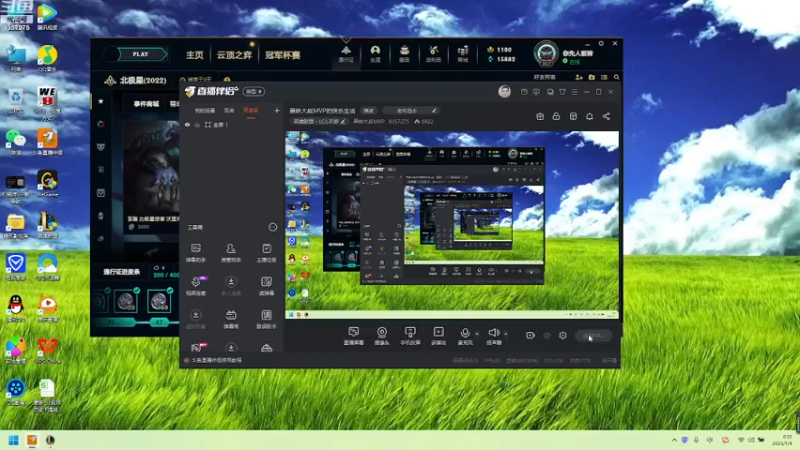Open WeChat desktop icon
The width and height of the screenshot is (800, 450).
click(x=16, y=142)
